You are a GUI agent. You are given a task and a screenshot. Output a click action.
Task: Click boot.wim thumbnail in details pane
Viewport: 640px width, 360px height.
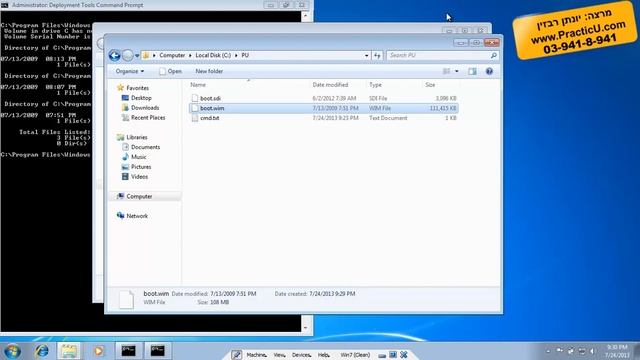(x=126, y=299)
